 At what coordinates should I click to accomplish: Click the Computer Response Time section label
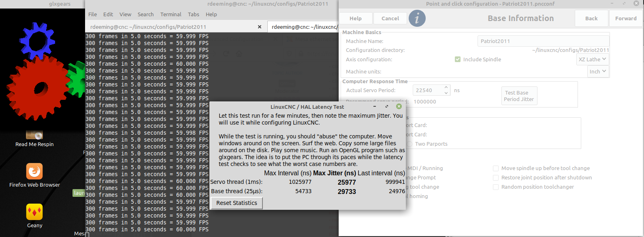click(375, 81)
